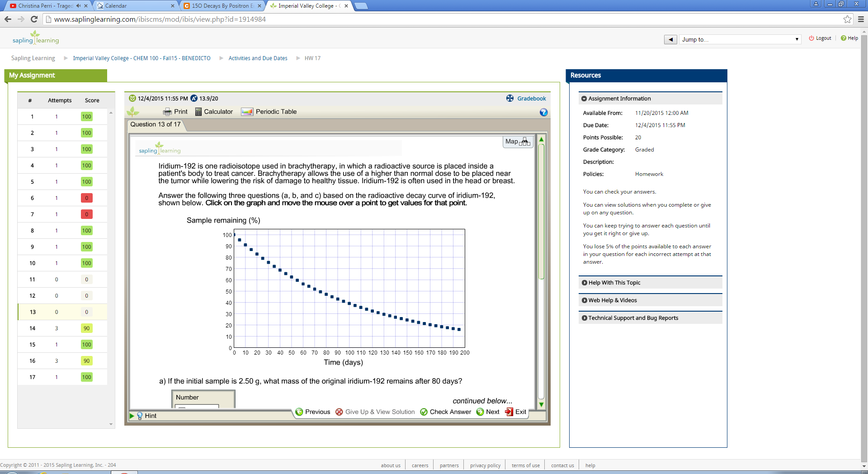Click the address bar URL
The width and height of the screenshot is (868, 474).
[160, 19]
